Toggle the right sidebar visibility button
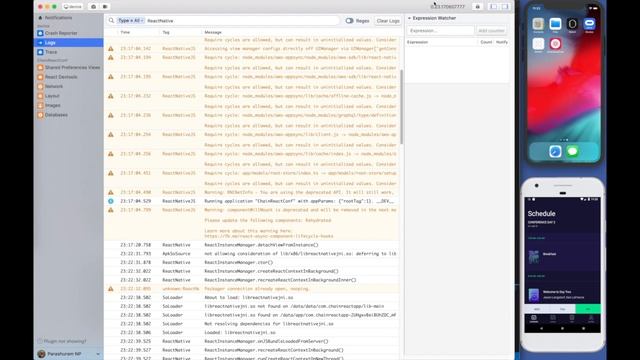The height and width of the screenshot is (360, 640). coord(505,7)
